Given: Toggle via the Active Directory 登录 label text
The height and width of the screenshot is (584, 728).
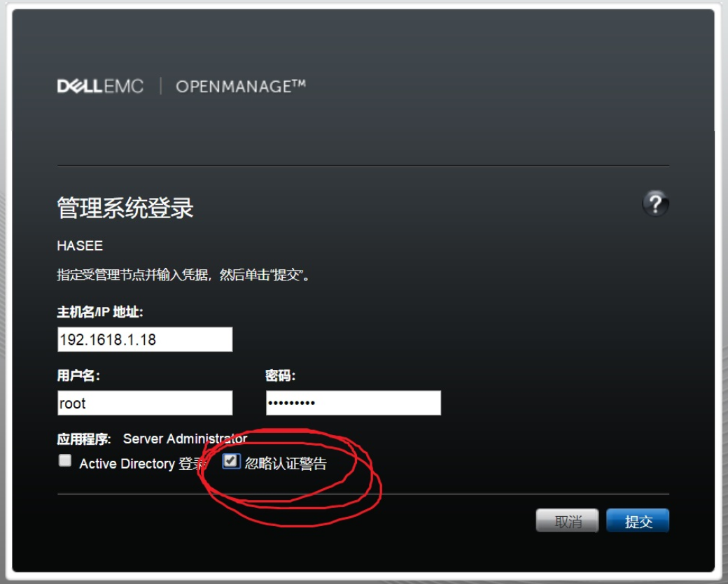Looking at the screenshot, I should 143,464.
